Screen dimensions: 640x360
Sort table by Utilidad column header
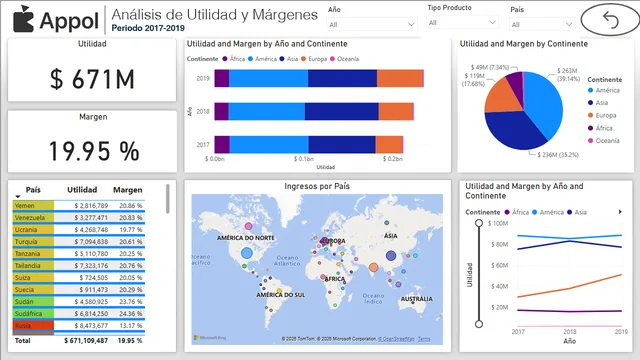(x=82, y=190)
